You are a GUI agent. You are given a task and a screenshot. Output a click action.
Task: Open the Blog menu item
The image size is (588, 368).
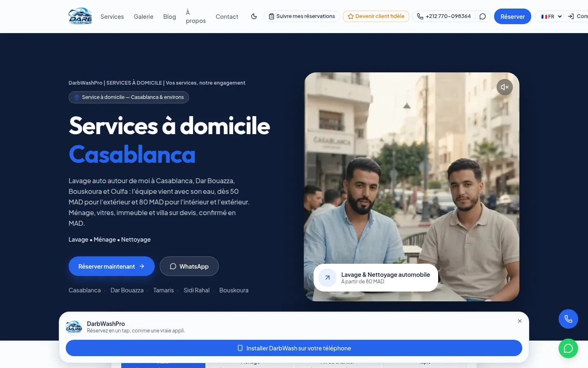pos(169,17)
